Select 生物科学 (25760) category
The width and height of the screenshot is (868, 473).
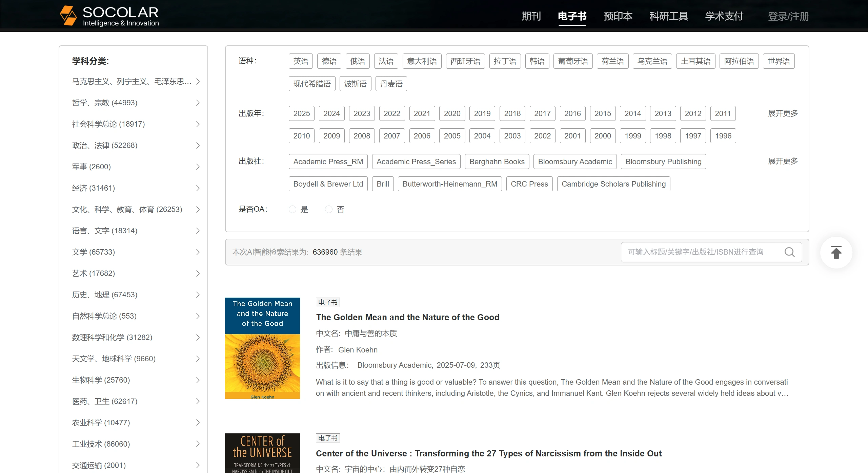pyautogui.click(x=101, y=380)
